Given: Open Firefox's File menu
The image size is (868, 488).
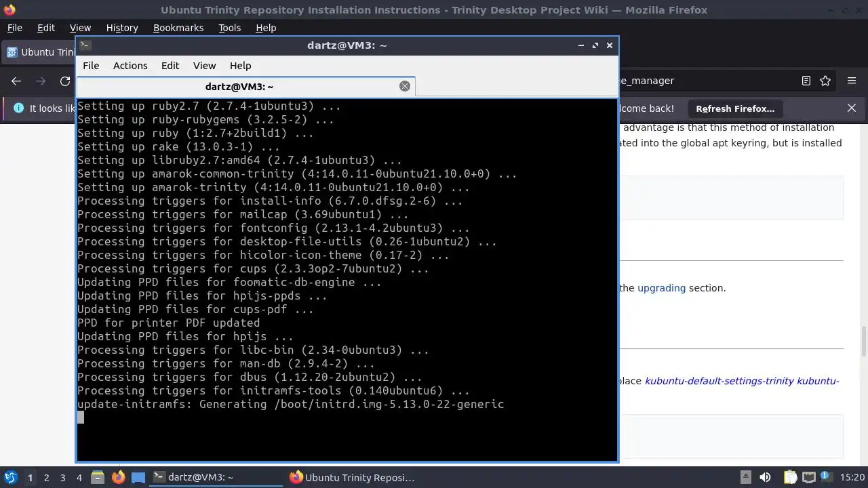Looking at the screenshot, I should tap(14, 28).
